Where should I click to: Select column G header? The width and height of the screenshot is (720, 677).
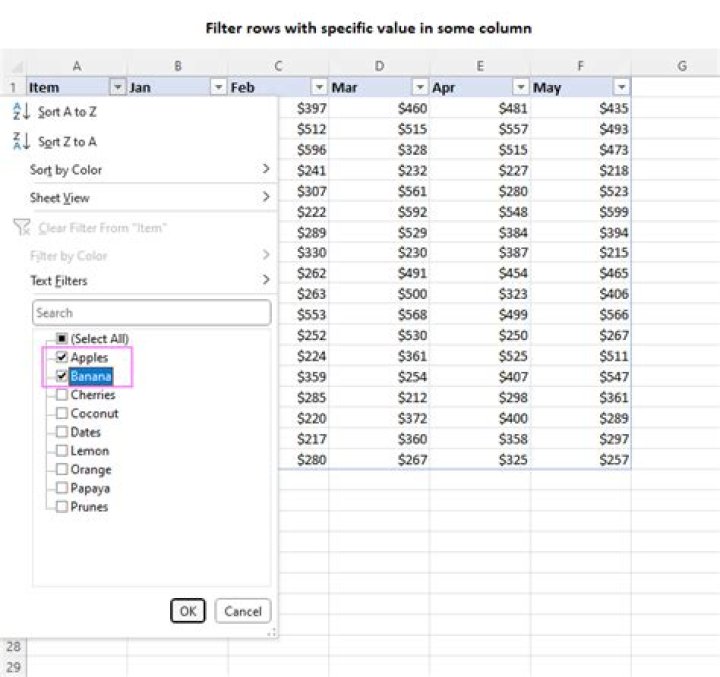(x=682, y=66)
